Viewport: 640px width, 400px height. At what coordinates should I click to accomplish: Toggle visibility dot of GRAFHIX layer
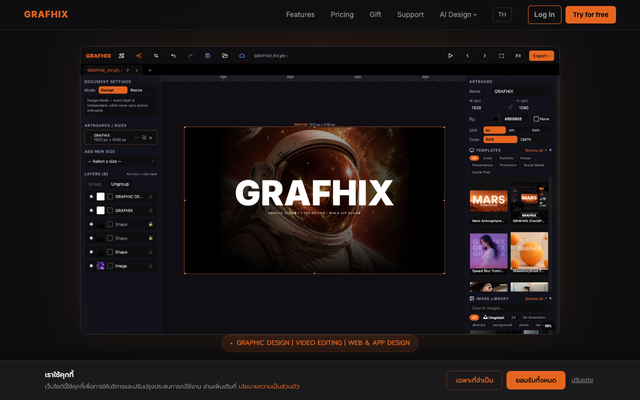[x=91, y=211]
